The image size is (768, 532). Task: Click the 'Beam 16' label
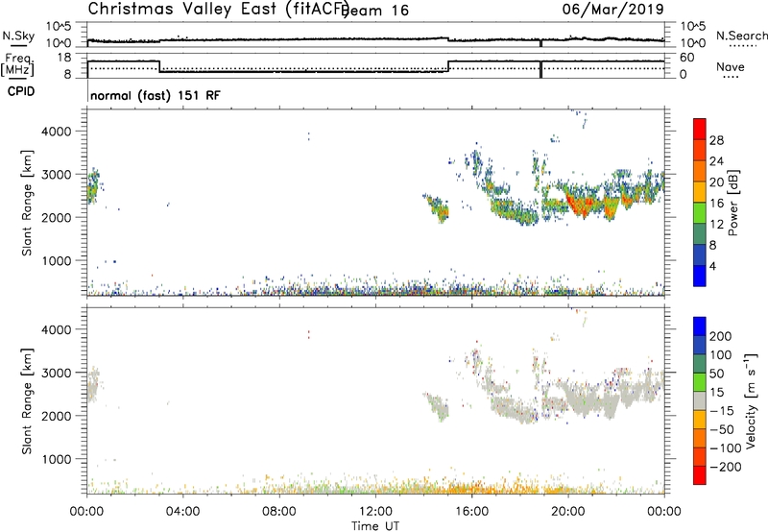coord(375,11)
